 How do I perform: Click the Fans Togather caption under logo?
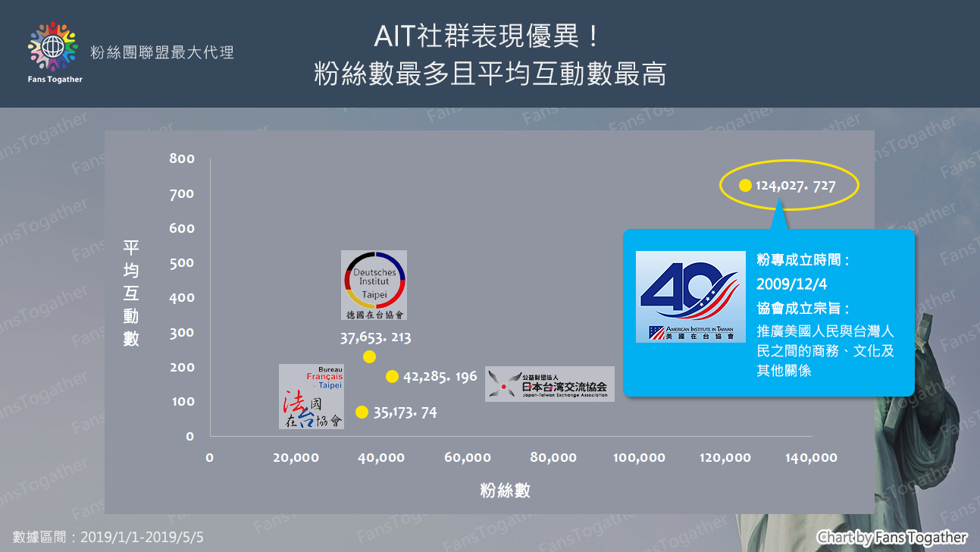coord(55,79)
